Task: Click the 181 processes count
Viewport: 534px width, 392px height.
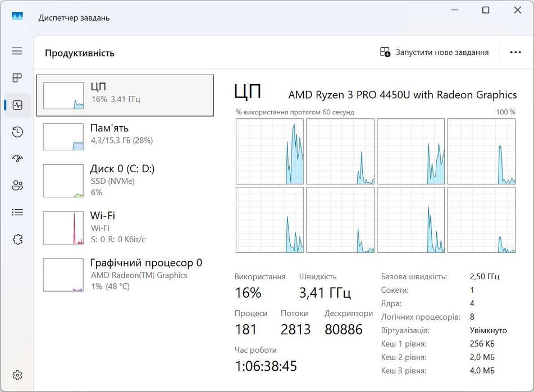Action: tap(246, 329)
